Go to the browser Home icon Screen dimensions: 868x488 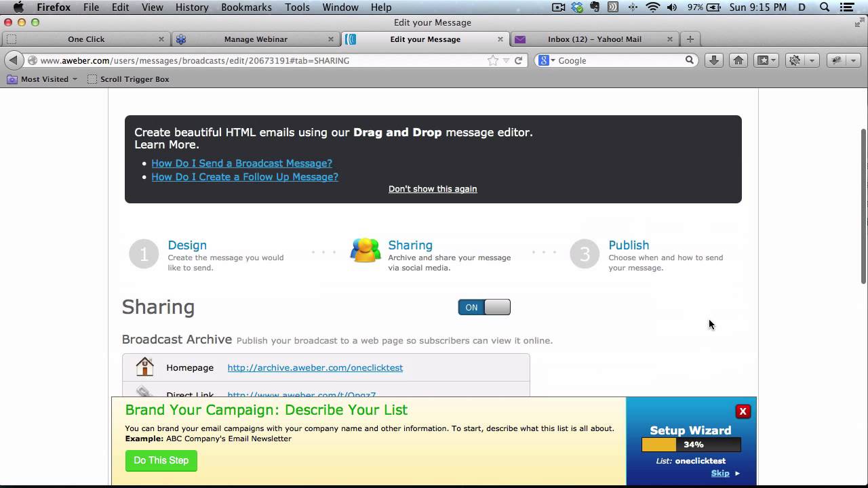point(738,60)
